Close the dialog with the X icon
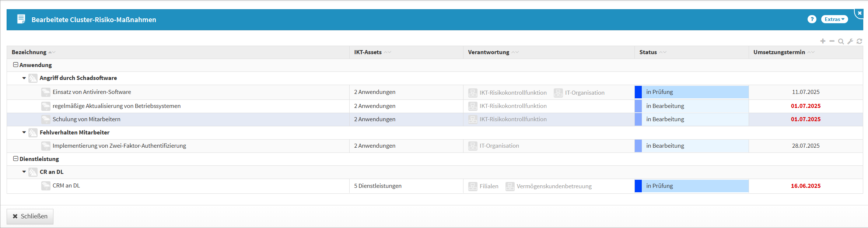 click(x=860, y=13)
